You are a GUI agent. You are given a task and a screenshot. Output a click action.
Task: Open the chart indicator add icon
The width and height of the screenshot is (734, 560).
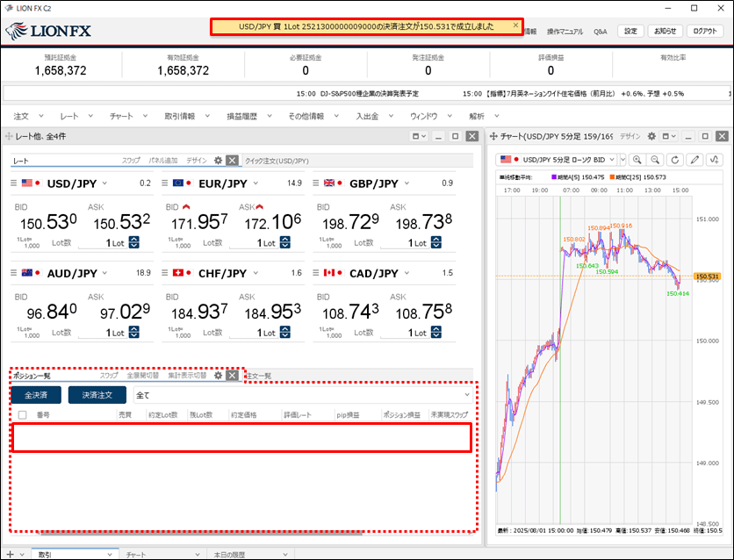[714, 160]
